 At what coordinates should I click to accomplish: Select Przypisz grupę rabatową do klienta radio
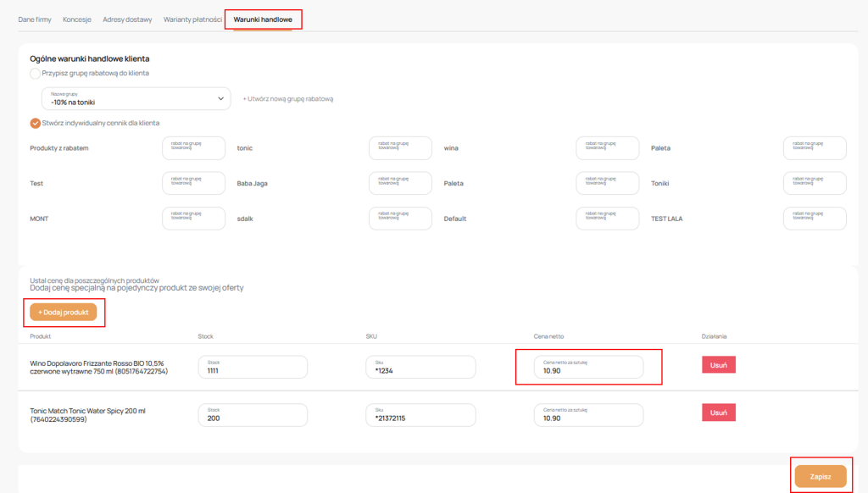pyautogui.click(x=35, y=74)
